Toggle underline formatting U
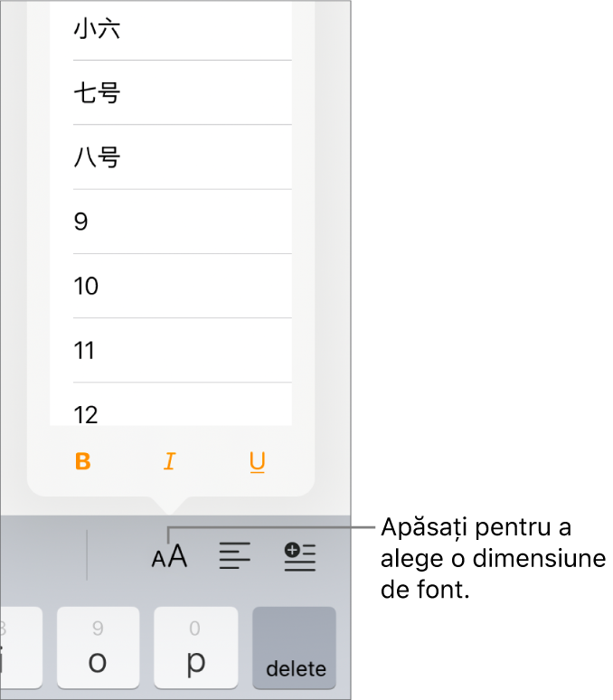This screenshot has height=700, width=613. click(x=258, y=461)
